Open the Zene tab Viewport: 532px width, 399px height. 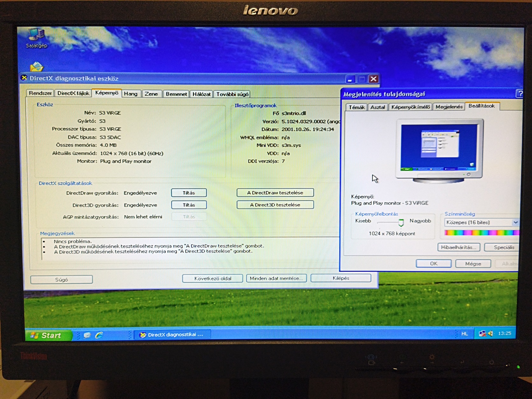151,94
